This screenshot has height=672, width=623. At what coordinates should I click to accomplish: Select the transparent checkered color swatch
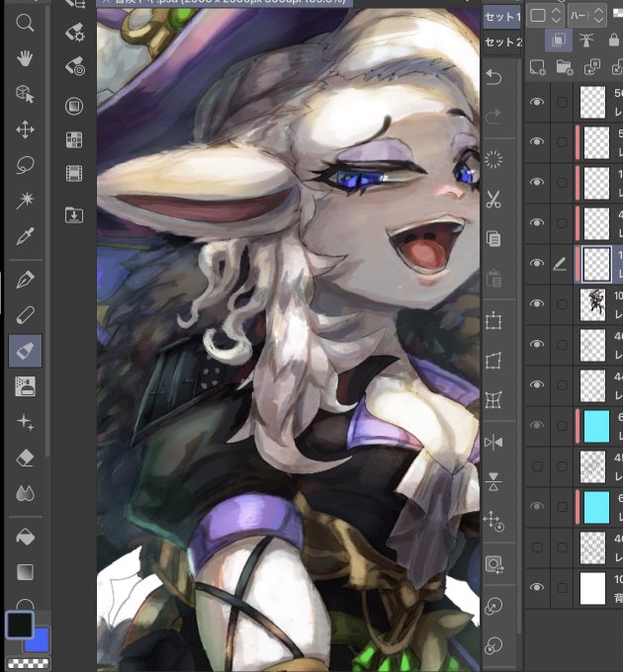(x=29, y=663)
